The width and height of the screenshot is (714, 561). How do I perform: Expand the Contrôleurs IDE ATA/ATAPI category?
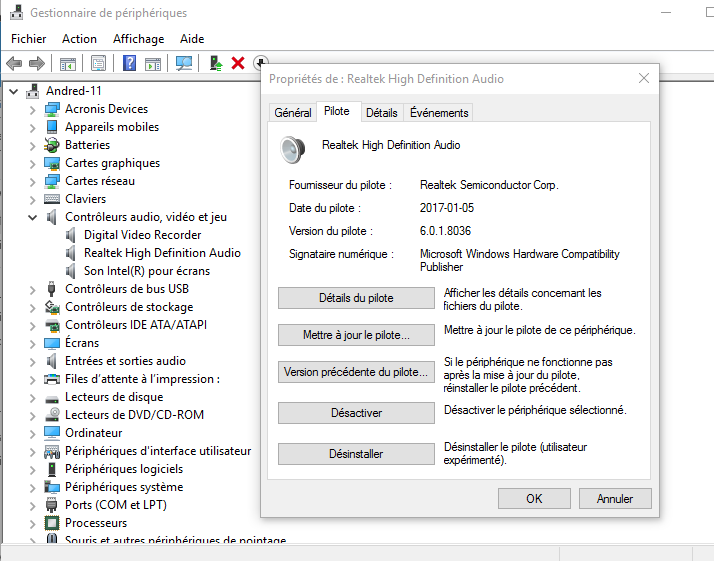click(32, 326)
